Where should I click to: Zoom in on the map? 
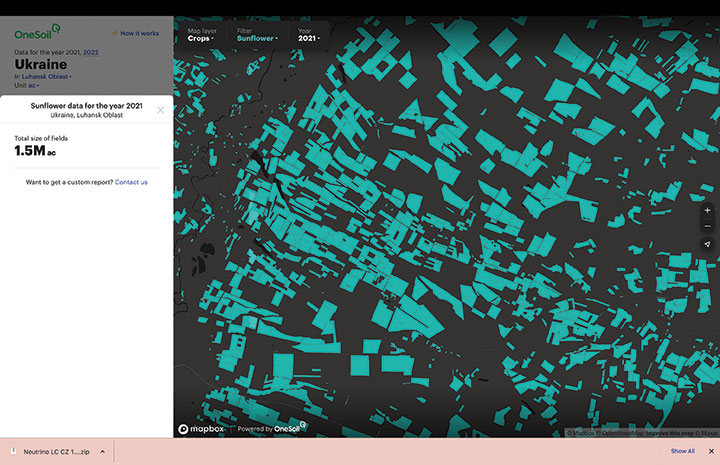click(x=707, y=211)
